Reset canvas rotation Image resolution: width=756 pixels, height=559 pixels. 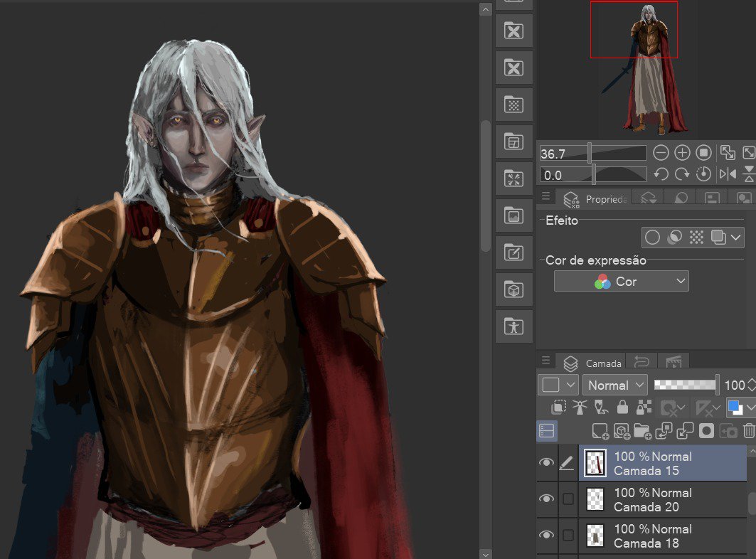703,174
